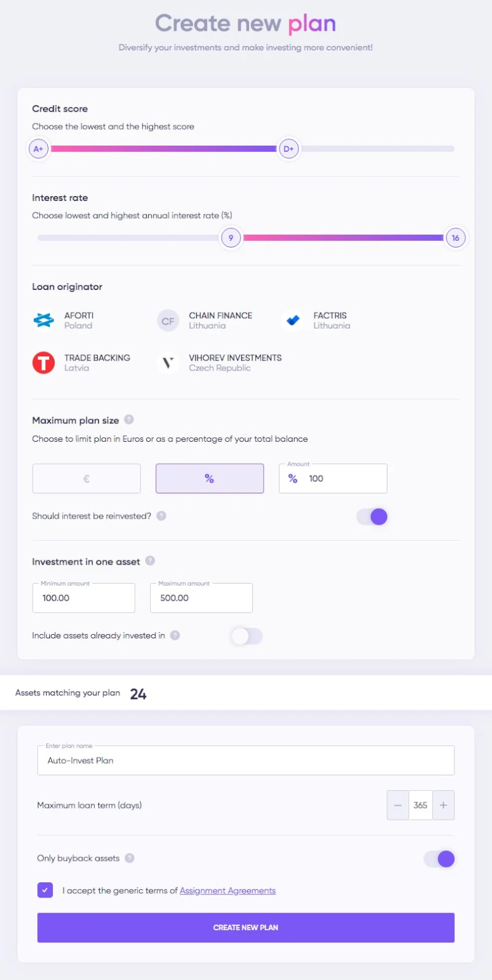The image size is (492, 980).
Task: Increase maximum loan term with plus button
Action: point(443,806)
